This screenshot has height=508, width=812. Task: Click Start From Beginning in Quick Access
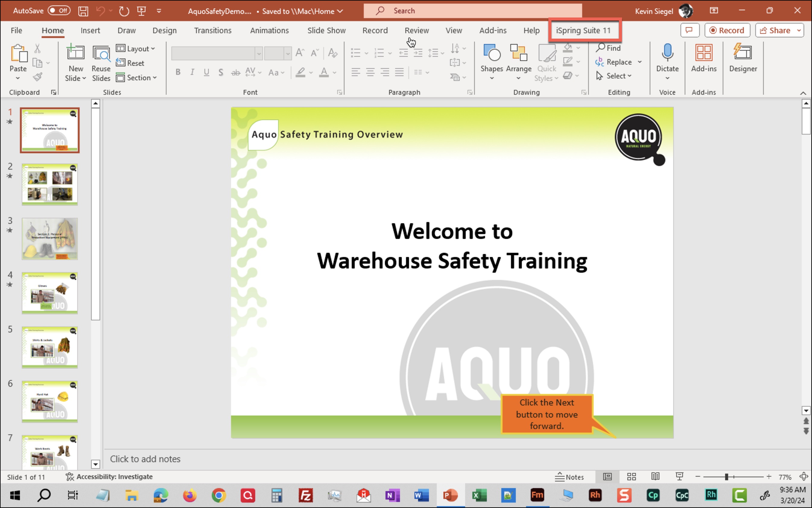141,11
